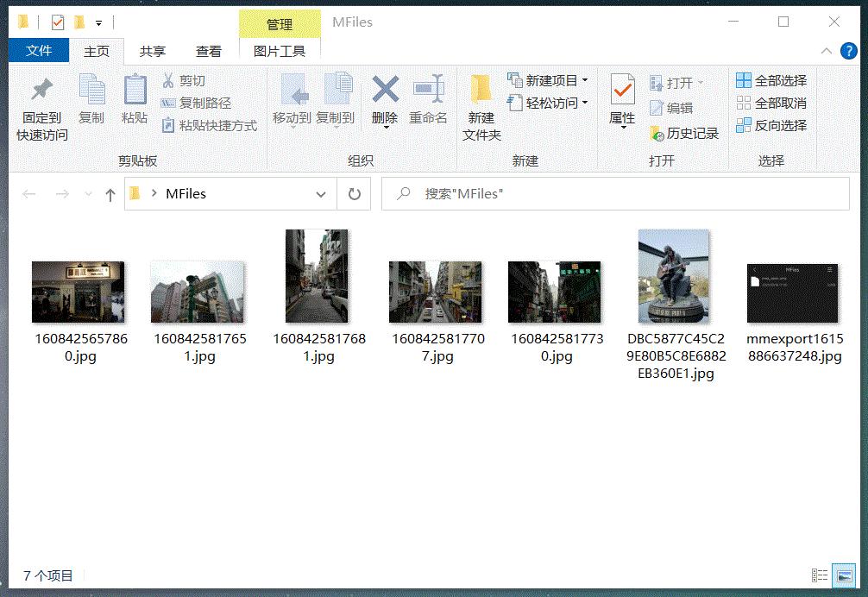Click the Copy (复制) ribbon icon
Screen dimensions: 868x597
92,90
